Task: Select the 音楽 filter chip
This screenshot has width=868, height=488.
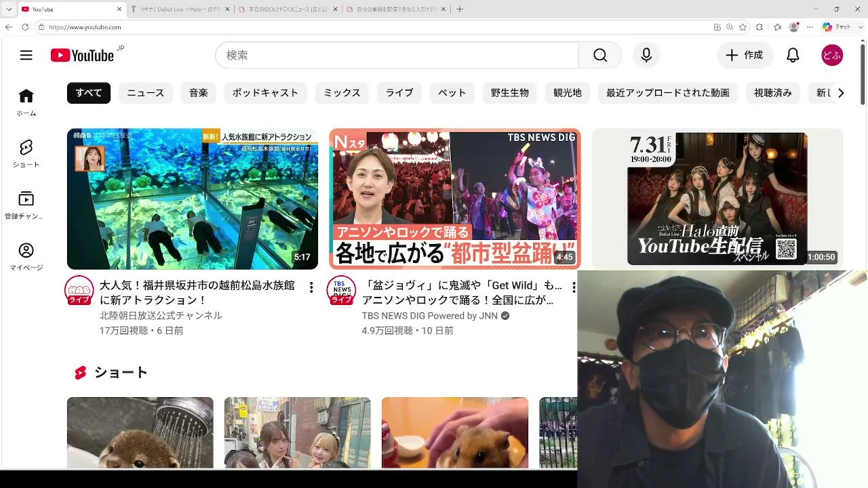Action: click(x=199, y=93)
